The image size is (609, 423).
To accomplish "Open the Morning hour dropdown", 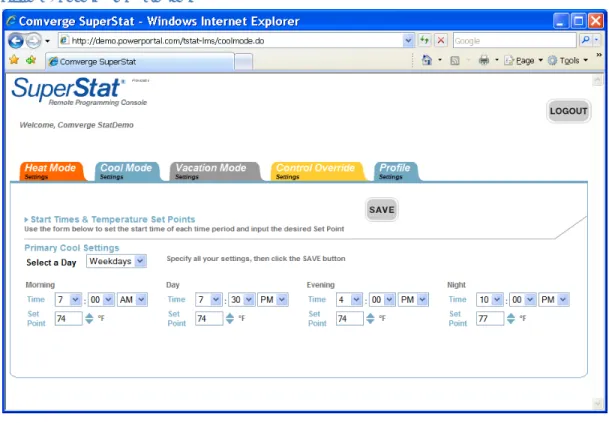I will (x=68, y=300).
